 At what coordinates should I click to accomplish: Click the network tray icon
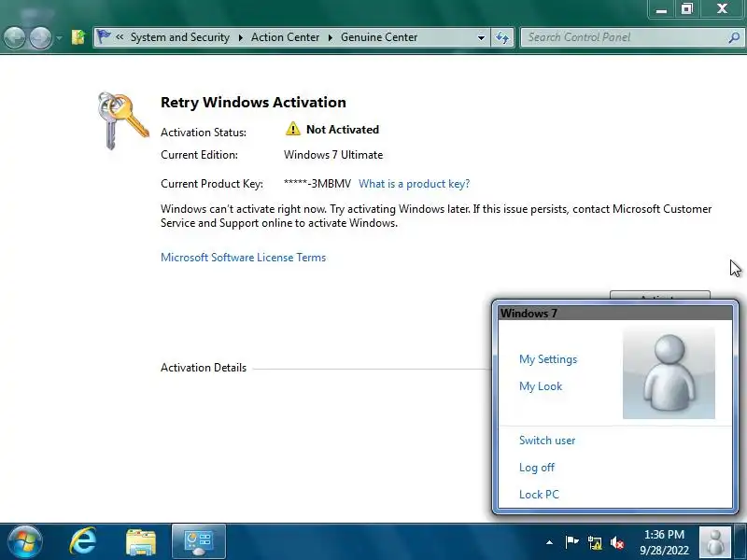pos(595,542)
